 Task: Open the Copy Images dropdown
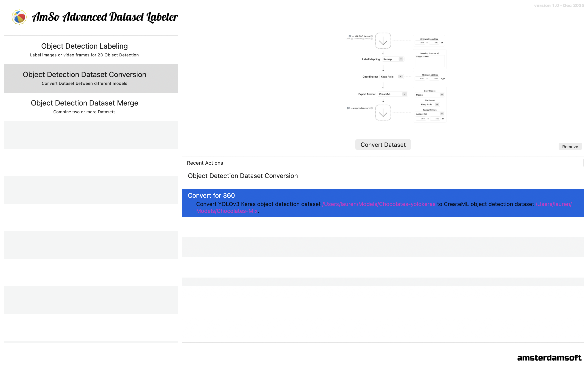(430, 95)
